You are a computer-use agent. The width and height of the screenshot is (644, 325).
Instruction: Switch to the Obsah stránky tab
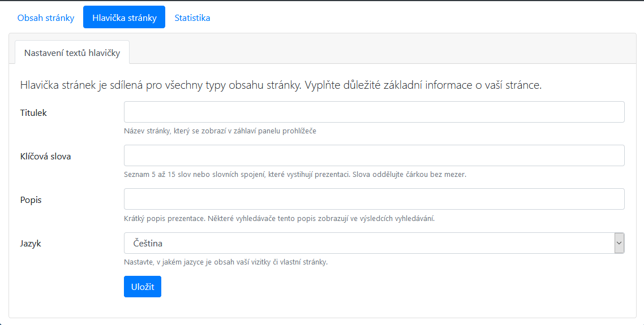tap(46, 18)
